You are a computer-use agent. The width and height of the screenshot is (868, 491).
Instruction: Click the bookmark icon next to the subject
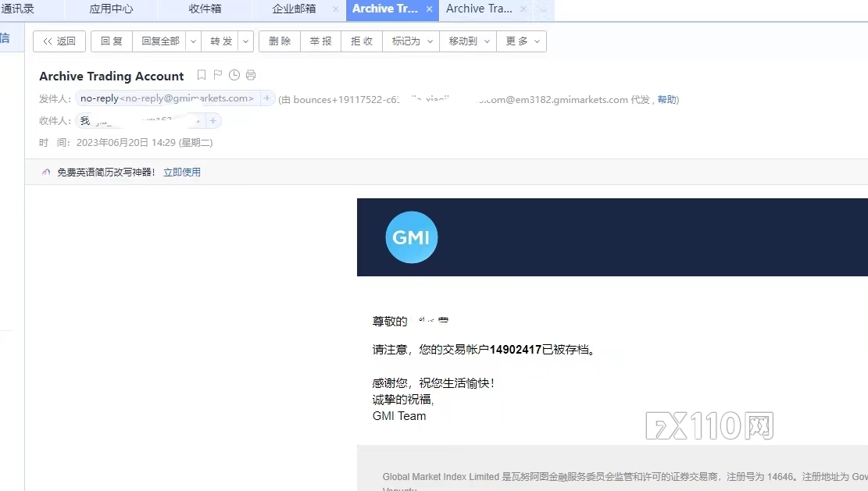(x=202, y=75)
